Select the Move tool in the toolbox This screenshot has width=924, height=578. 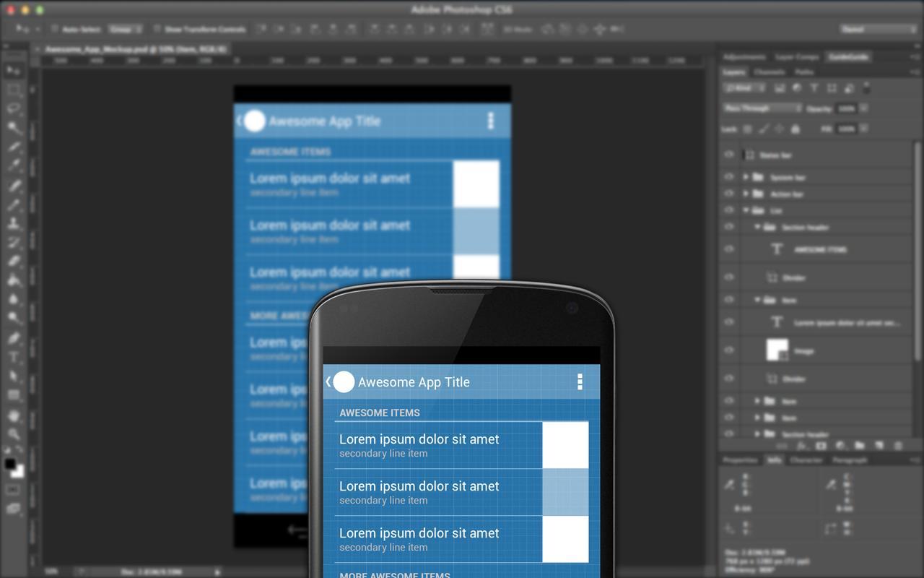14,71
